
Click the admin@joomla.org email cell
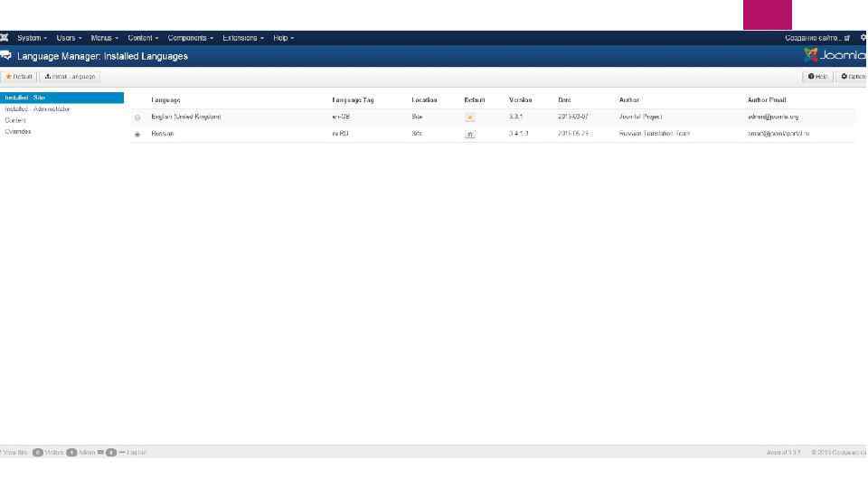tap(773, 117)
